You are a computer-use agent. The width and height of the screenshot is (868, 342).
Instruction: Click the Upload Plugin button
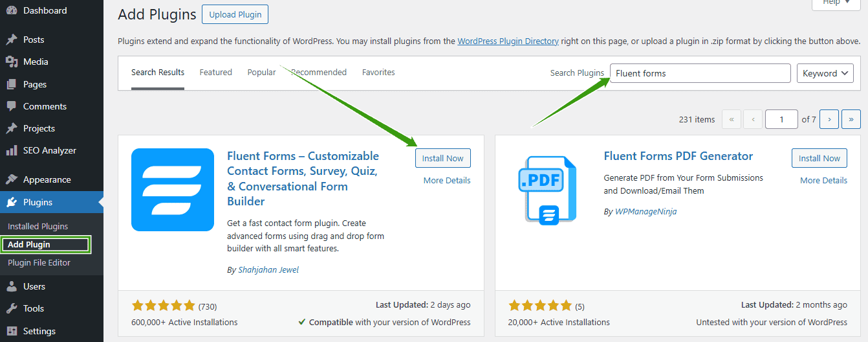click(235, 14)
